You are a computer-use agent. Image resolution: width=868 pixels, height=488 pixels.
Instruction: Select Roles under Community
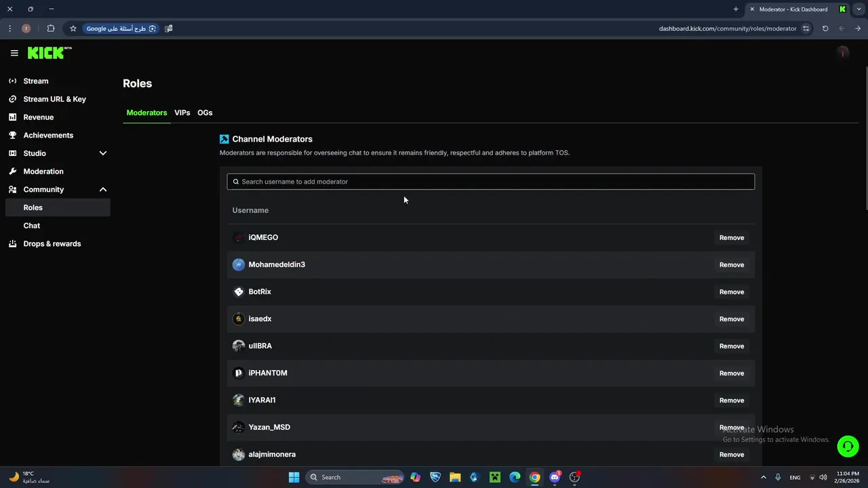tap(57, 207)
